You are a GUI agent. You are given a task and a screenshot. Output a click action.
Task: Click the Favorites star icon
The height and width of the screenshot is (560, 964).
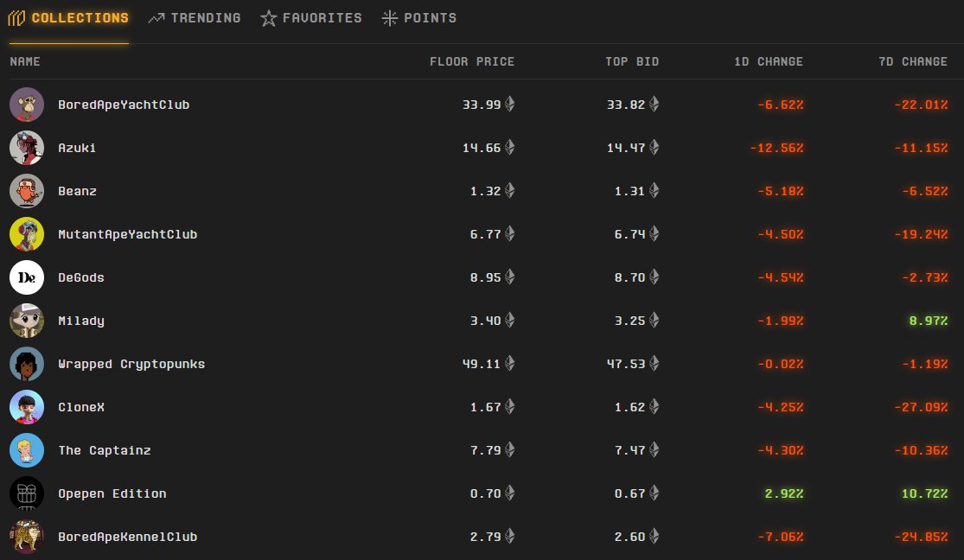pos(268,18)
